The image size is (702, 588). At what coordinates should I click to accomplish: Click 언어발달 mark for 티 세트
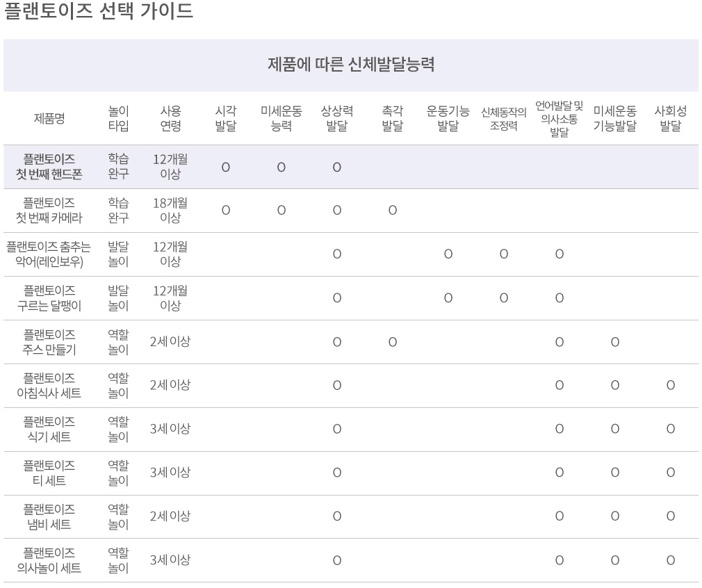[560, 473]
